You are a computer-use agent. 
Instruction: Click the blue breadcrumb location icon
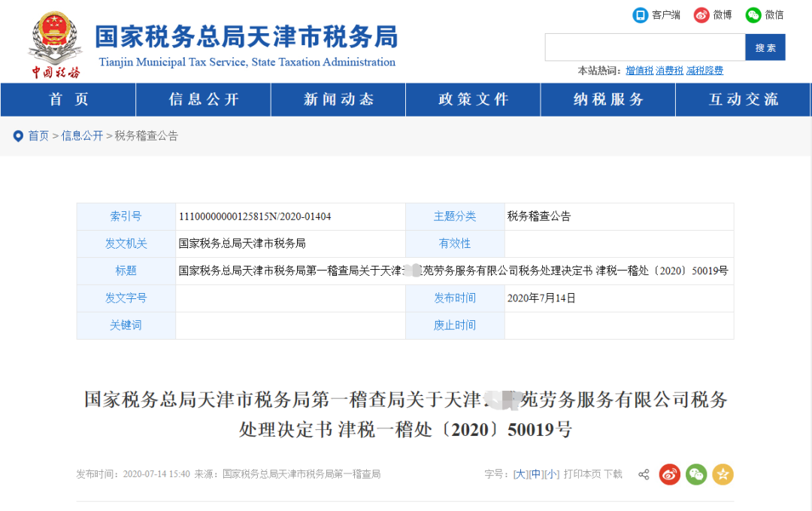click(17, 136)
